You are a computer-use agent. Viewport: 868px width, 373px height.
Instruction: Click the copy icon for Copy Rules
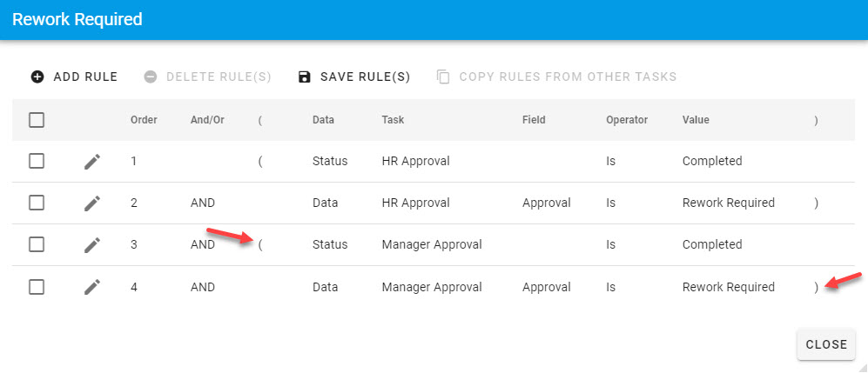(x=443, y=77)
